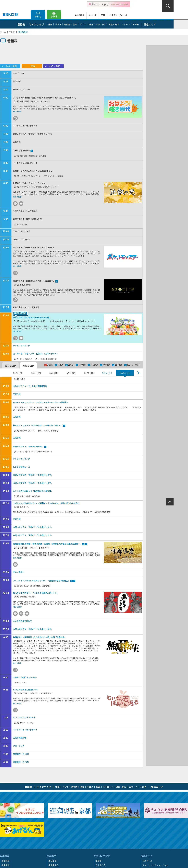Click the 西国三十三所 thumbnail

click(x=123, y=290)
